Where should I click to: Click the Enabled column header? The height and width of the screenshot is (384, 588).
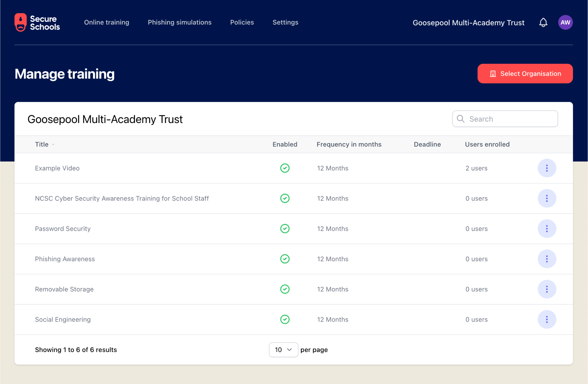[x=285, y=144]
